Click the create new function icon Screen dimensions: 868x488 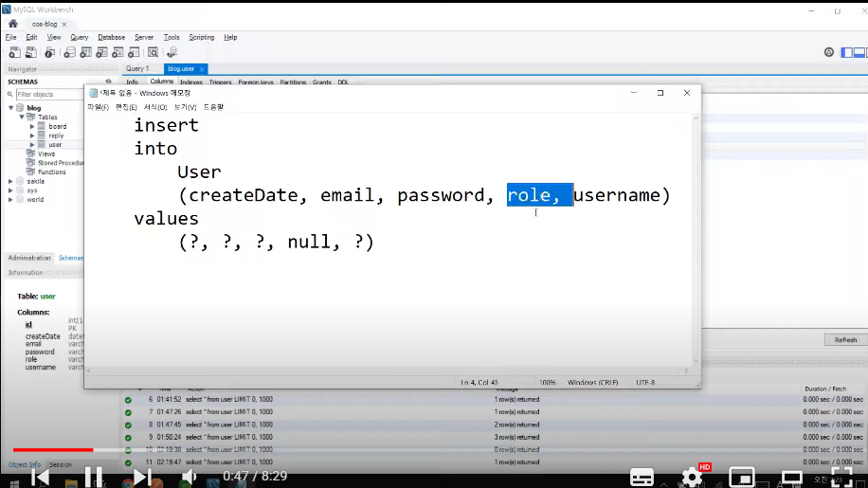pyautogui.click(x=134, y=52)
